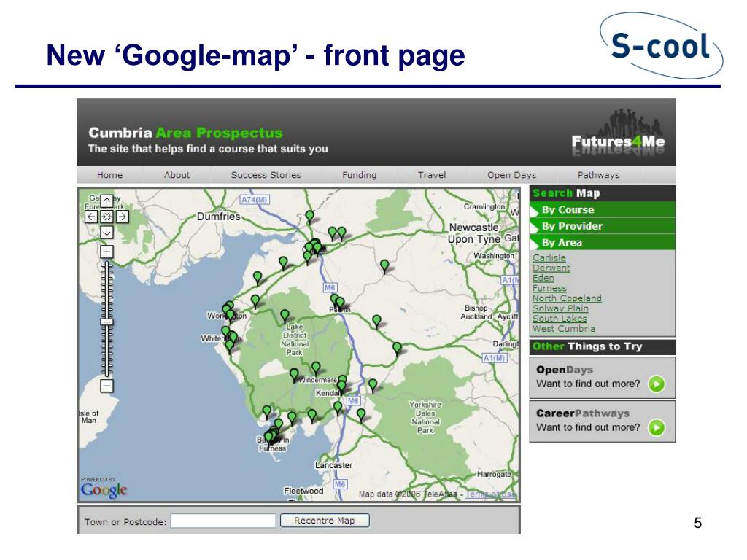Open the Pathways menu item

[x=598, y=175]
